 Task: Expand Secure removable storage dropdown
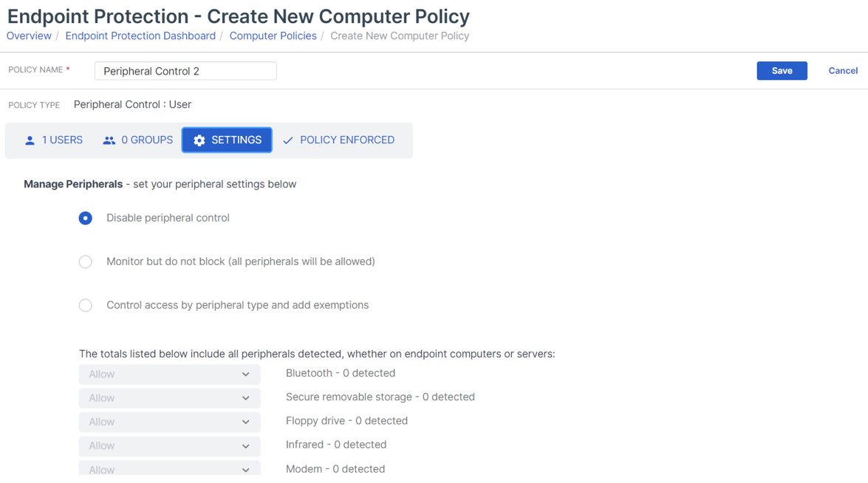(169, 398)
